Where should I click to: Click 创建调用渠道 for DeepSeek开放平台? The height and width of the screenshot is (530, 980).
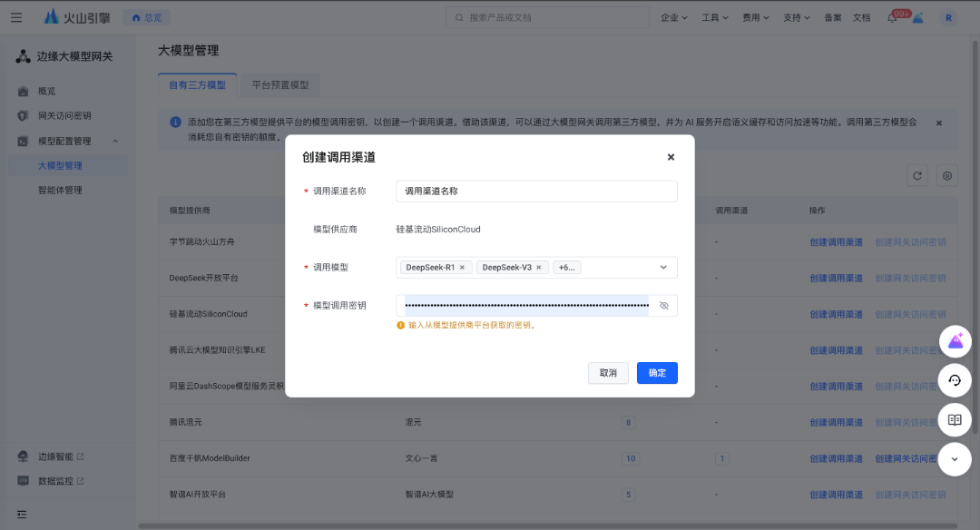click(x=837, y=278)
